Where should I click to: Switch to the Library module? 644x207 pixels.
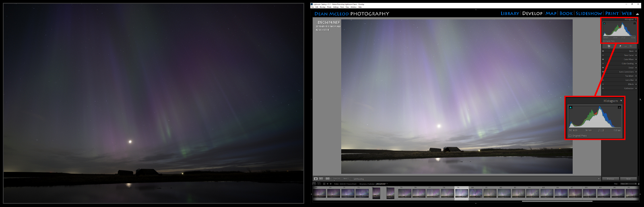point(510,13)
